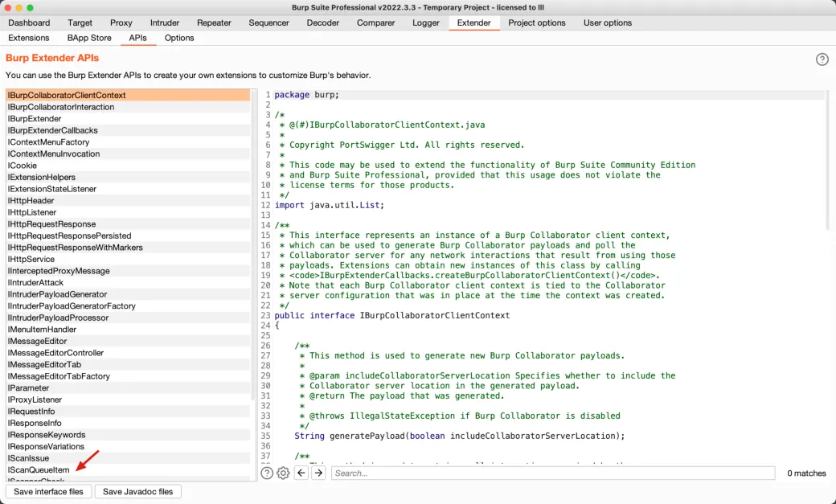Select IScanIssue in the list
Viewport: 836px width, 504px height.
point(128,459)
